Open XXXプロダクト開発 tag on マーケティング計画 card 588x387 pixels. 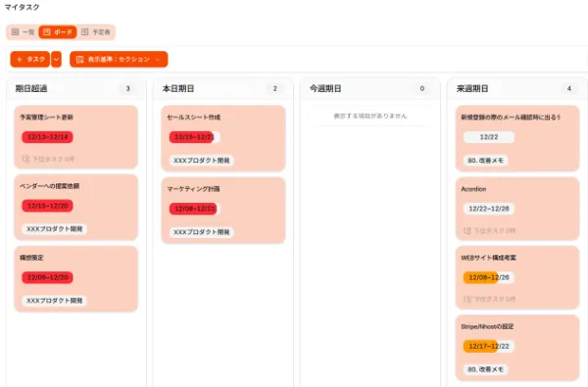[201, 232]
